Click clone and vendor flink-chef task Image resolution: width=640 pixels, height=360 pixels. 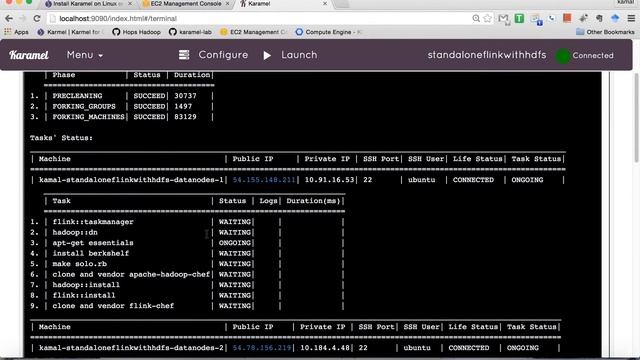pyautogui.click(x=113, y=306)
